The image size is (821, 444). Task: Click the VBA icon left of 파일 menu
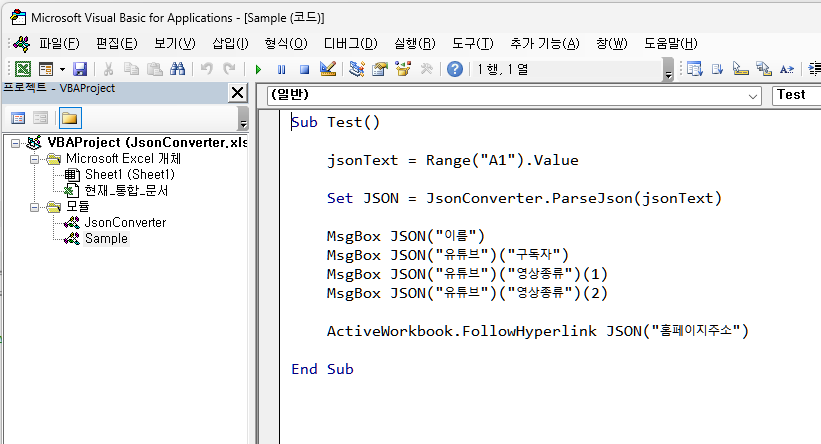pyautogui.click(x=22, y=43)
